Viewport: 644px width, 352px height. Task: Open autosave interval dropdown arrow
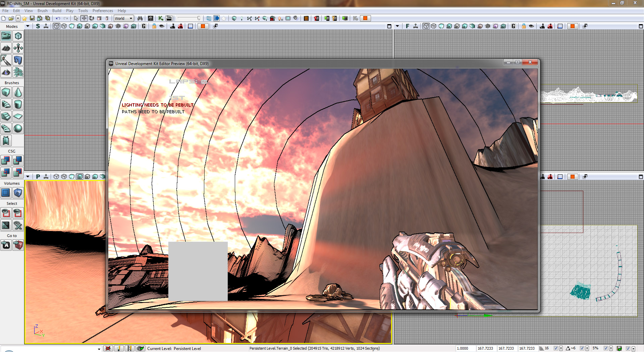[633, 349]
